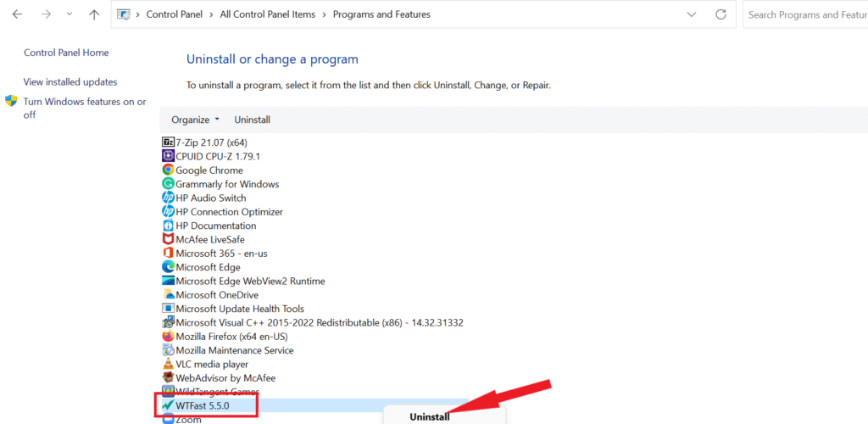Click the Microsoft 365 Office icon
868x424 pixels.
(x=168, y=253)
